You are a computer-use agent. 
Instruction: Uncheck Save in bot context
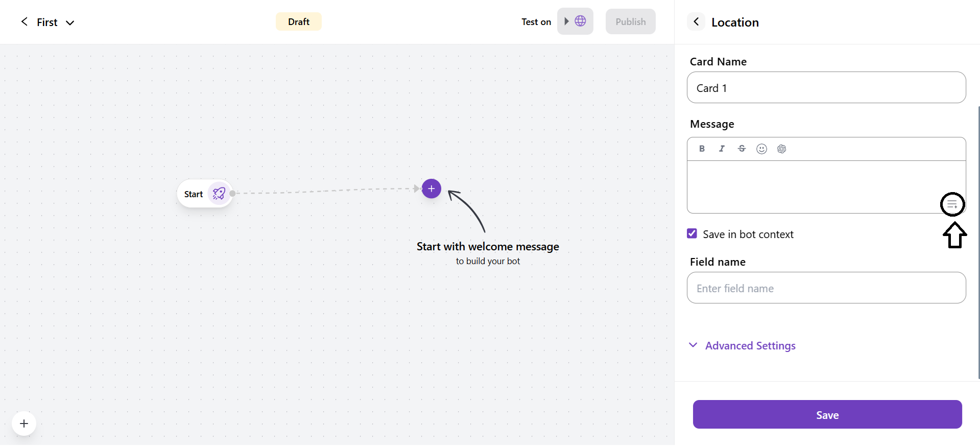[692, 233]
